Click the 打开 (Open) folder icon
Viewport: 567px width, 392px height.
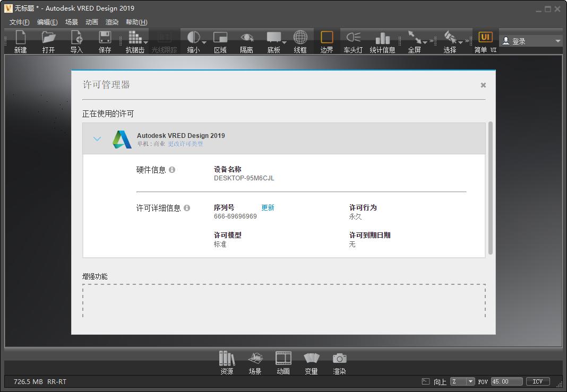click(x=48, y=37)
